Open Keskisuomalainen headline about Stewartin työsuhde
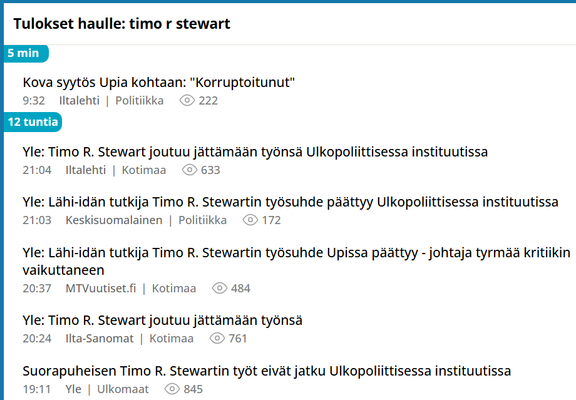576x400 pixels. coord(290,202)
